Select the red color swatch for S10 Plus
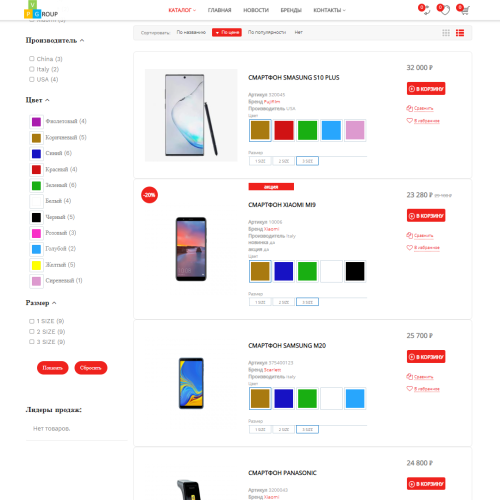The height and width of the screenshot is (500, 500). click(284, 130)
